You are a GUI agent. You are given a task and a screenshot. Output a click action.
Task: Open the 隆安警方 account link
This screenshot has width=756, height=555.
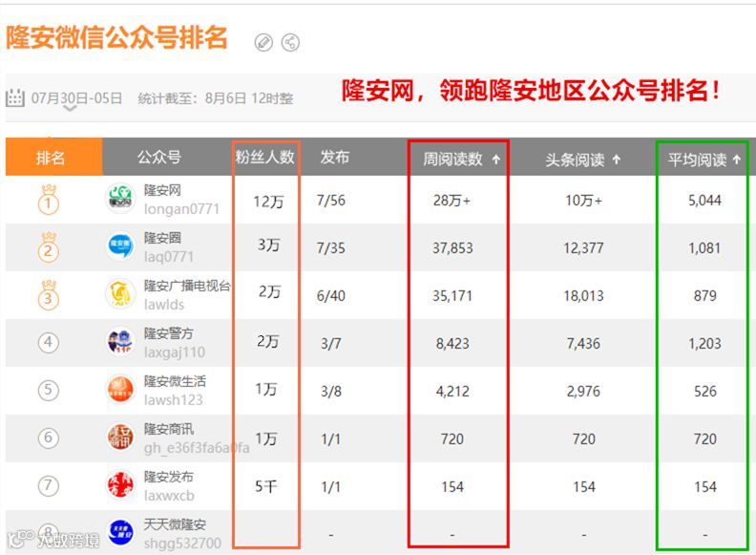(169, 333)
